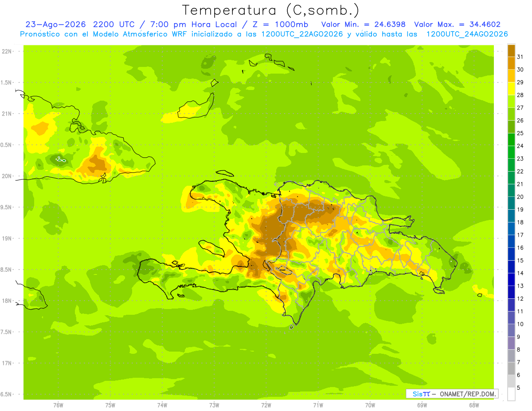Viewport: 532px width, 411px height.
Task: Click "7:00 pm Hora Local" text
Action: click(x=194, y=24)
